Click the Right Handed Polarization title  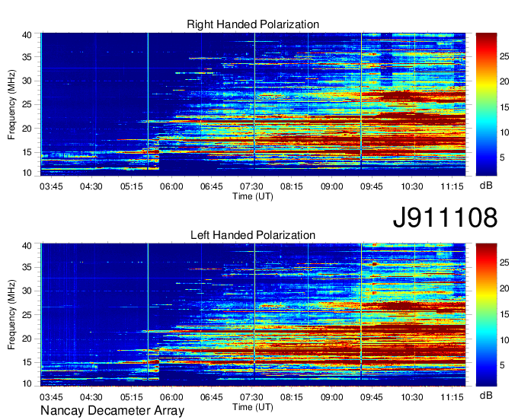(253, 24)
